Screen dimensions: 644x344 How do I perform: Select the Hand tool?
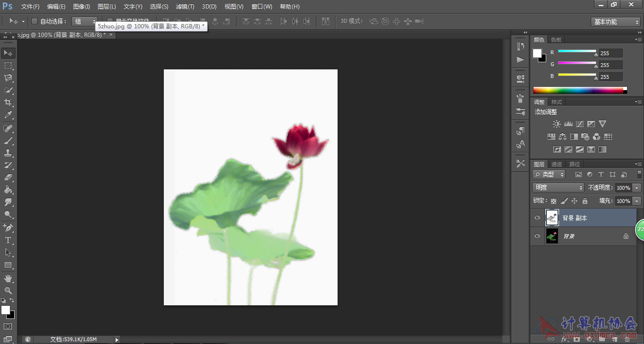pyautogui.click(x=8, y=278)
